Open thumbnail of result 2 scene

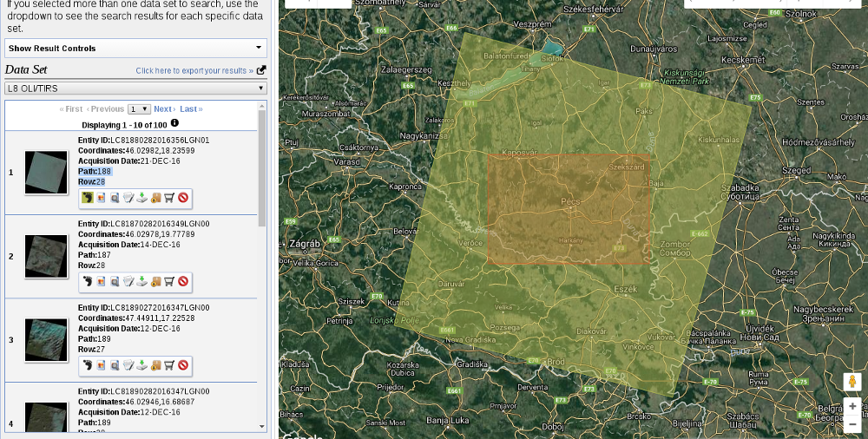pyautogui.click(x=46, y=257)
